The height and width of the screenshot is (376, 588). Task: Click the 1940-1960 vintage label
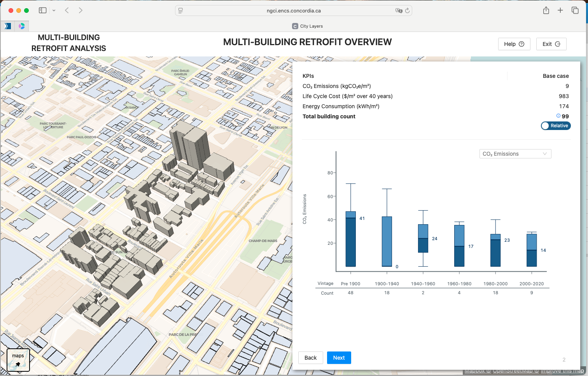pyautogui.click(x=423, y=284)
